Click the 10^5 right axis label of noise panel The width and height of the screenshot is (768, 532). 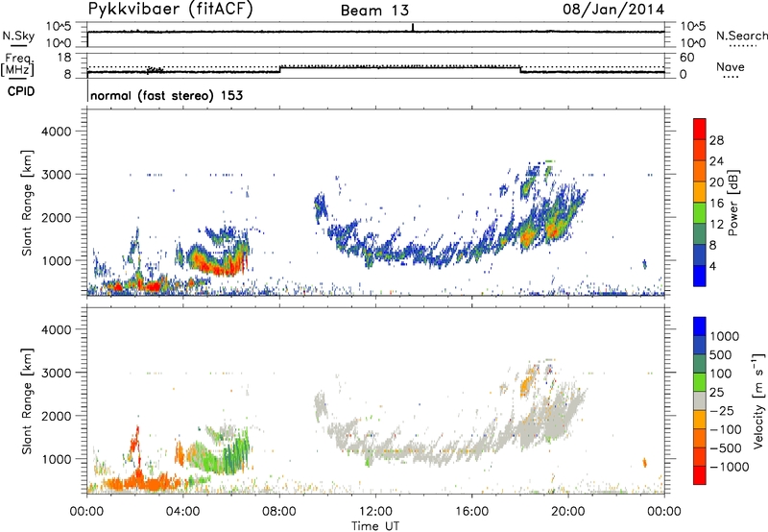point(692,26)
